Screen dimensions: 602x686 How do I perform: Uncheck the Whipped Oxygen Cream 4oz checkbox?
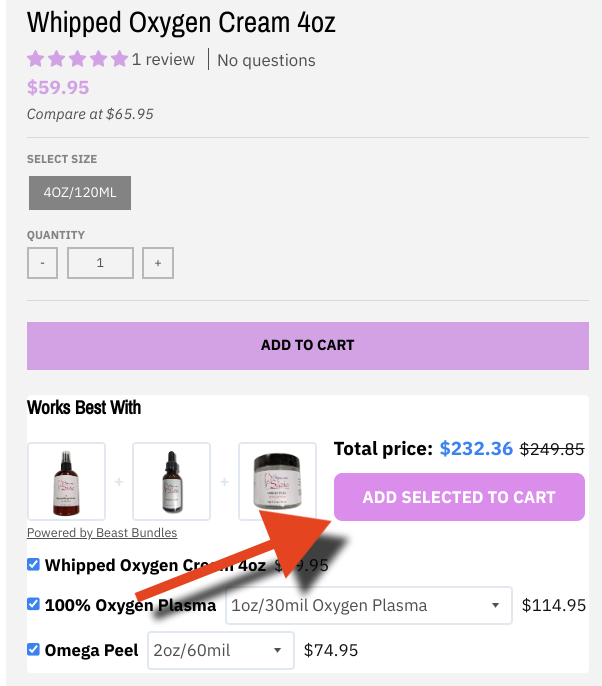34,565
